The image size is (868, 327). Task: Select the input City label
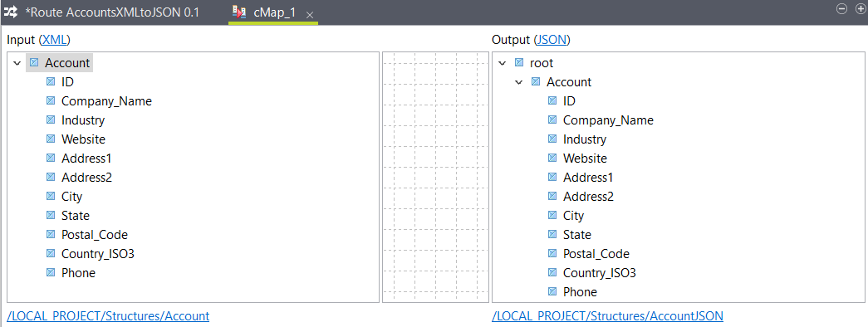click(72, 197)
